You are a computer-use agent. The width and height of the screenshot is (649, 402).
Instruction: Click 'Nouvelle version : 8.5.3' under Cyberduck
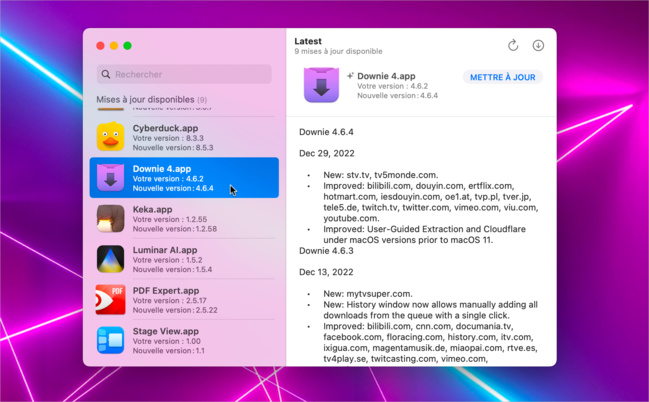pyautogui.click(x=173, y=147)
